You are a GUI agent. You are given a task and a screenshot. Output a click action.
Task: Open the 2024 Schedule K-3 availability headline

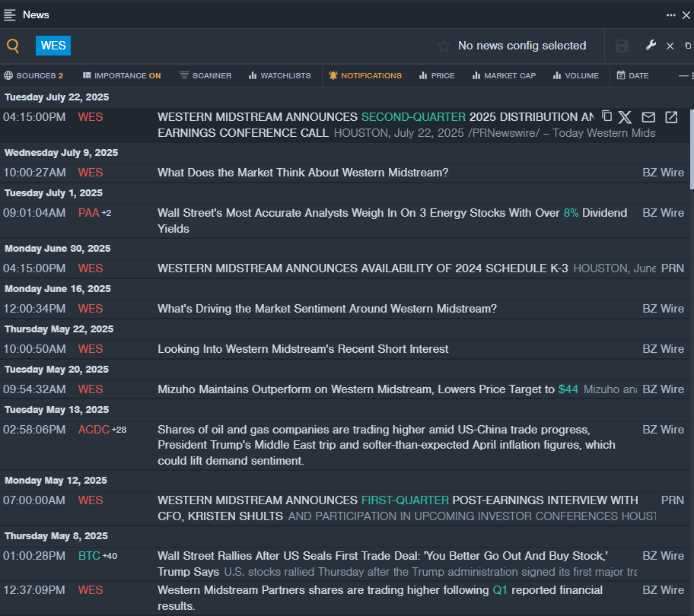[x=362, y=268]
